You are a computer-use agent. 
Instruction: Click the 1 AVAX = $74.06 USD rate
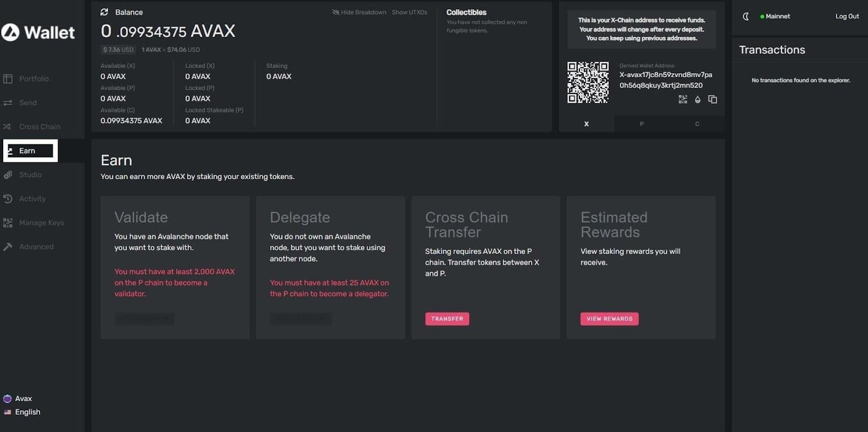[170, 49]
